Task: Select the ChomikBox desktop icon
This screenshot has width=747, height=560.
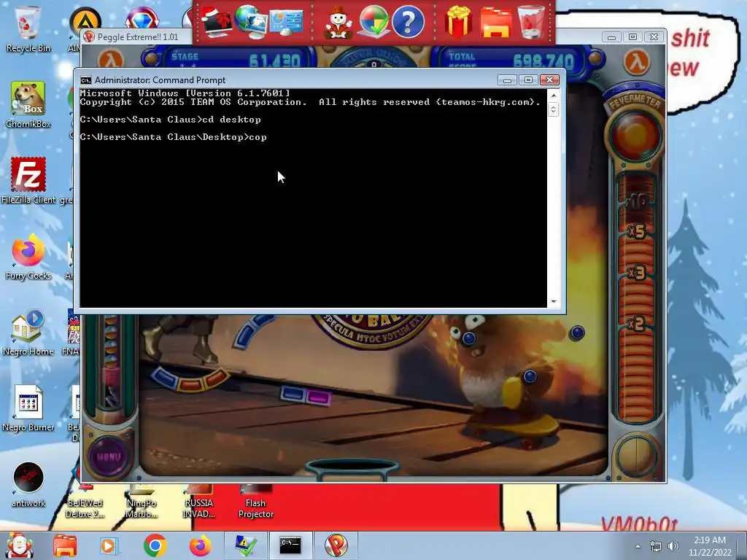Action: click(x=28, y=105)
